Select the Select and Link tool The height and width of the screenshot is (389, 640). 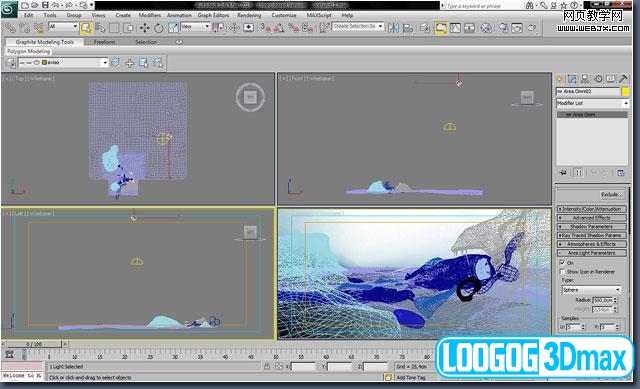[10, 28]
